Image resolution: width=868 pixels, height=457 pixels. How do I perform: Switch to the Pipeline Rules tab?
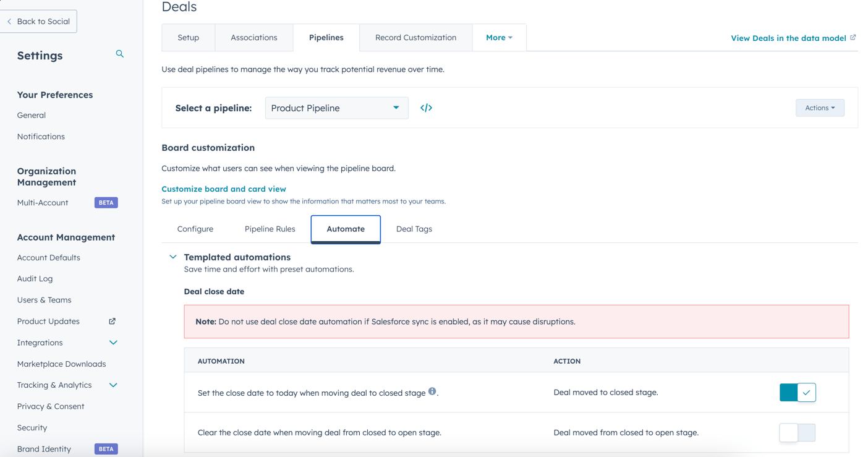(270, 229)
